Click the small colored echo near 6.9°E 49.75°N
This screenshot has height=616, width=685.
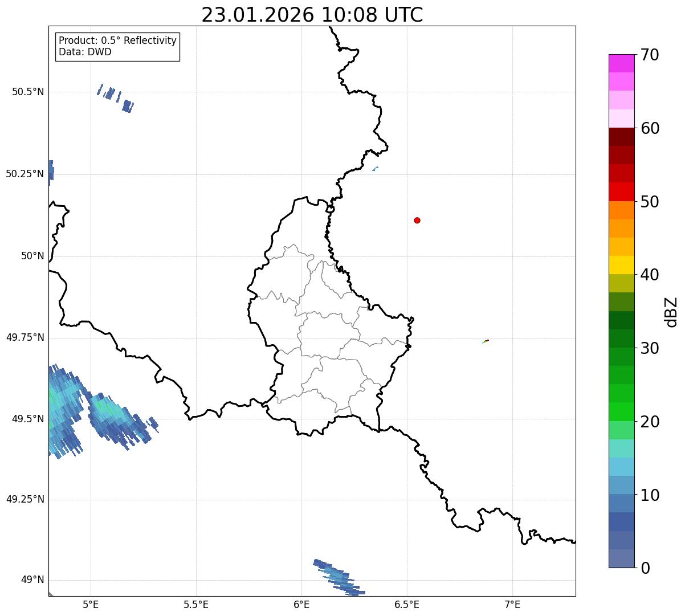tap(486, 341)
